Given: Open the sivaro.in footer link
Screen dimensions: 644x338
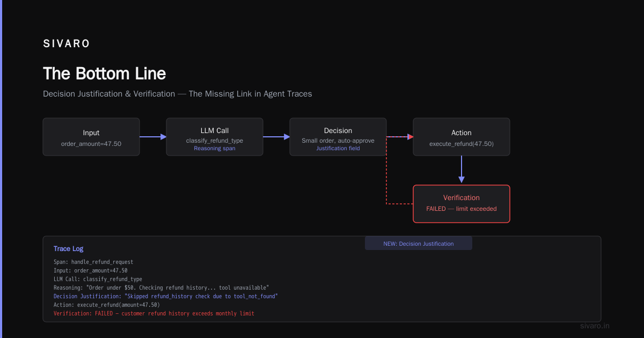Looking at the screenshot, I should pyautogui.click(x=595, y=326).
